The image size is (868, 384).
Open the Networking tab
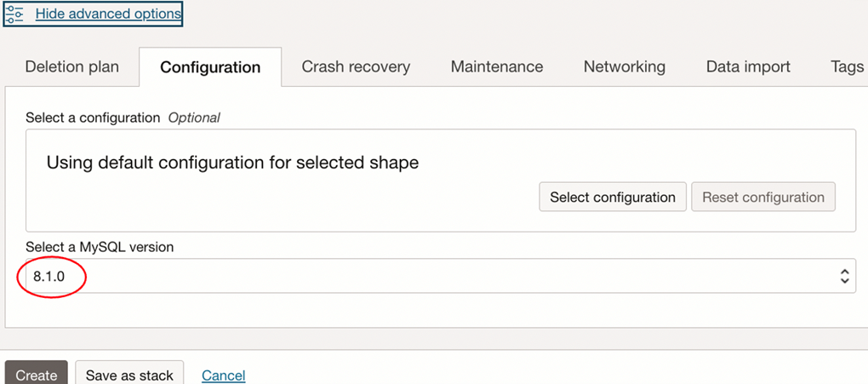(625, 66)
